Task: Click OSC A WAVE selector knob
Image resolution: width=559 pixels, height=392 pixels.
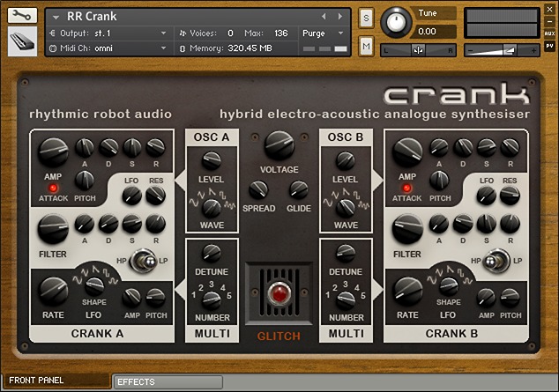Action: 212,208
